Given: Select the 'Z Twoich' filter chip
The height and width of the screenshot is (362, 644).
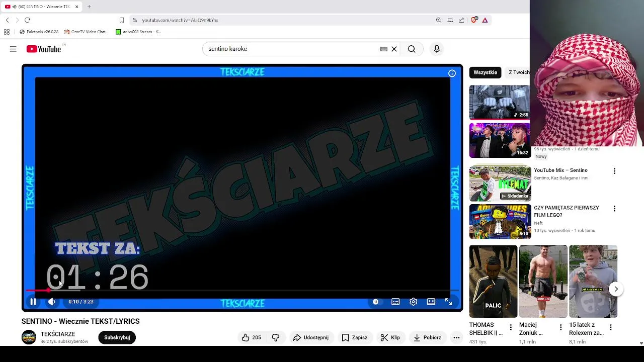Looking at the screenshot, I should (x=518, y=72).
